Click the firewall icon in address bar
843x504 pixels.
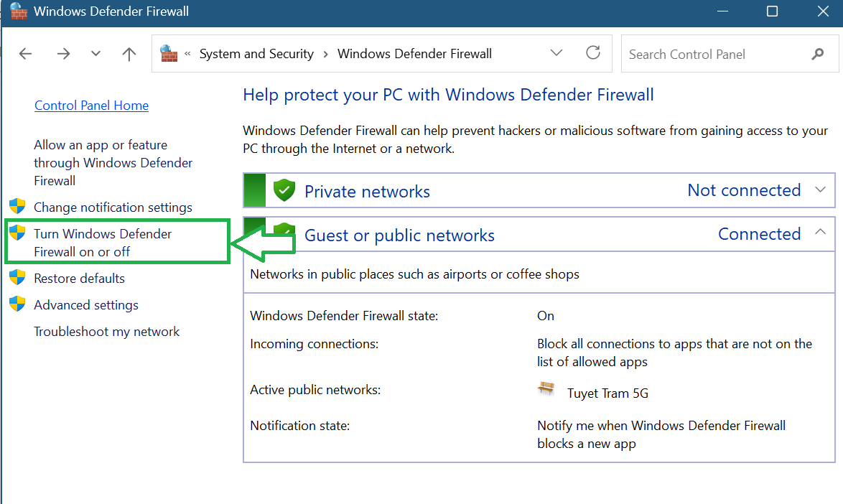point(169,54)
